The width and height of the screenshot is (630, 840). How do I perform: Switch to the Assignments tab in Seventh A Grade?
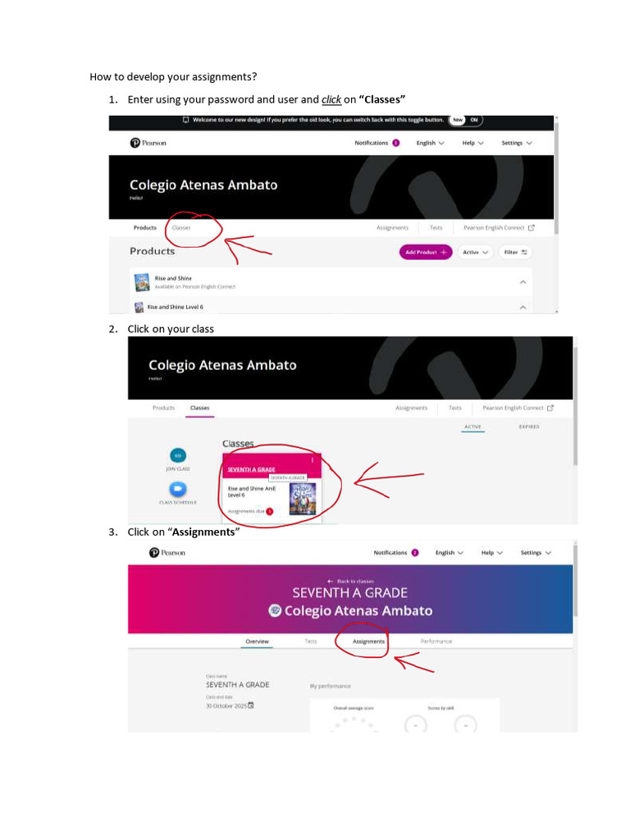(368, 641)
